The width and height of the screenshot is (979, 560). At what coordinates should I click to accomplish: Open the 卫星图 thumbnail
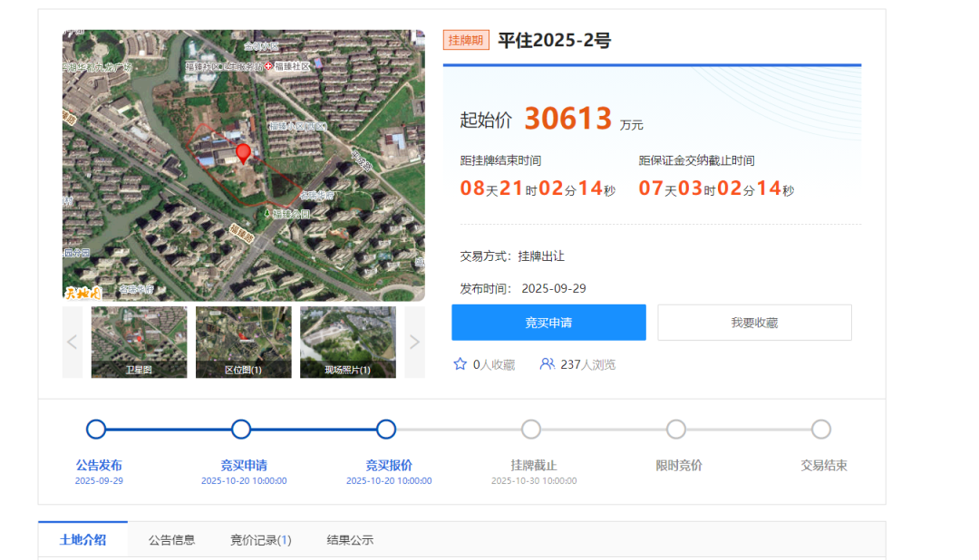point(140,342)
